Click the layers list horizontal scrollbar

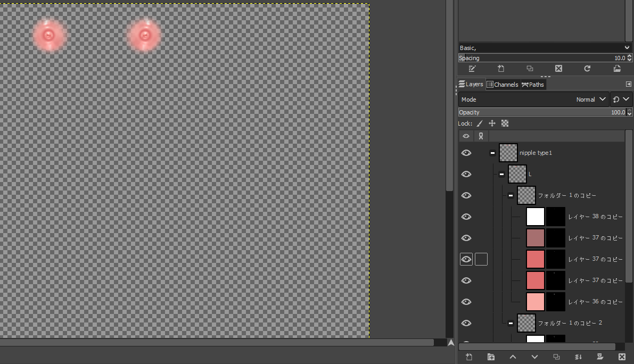pyautogui.click(x=537, y=346)
